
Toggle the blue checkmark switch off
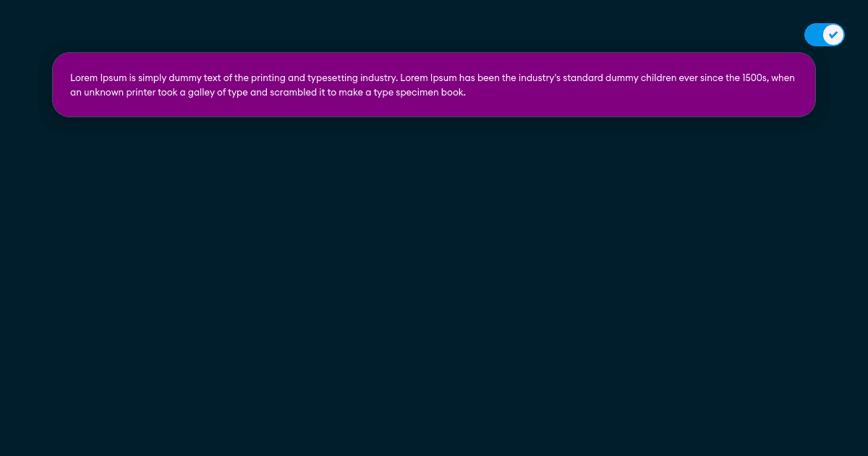pos(825,35)
